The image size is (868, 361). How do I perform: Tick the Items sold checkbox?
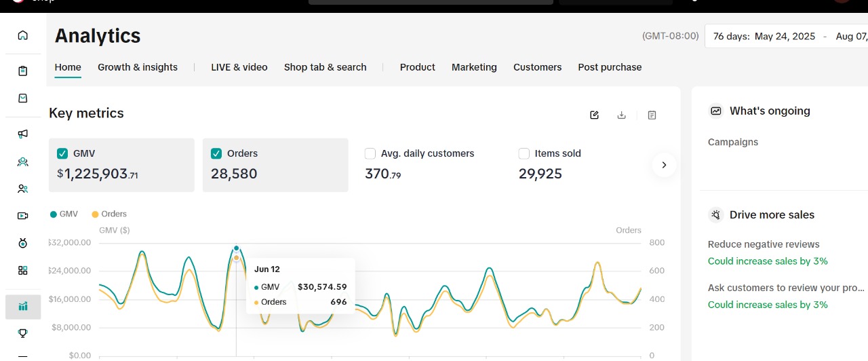point(524,153)
